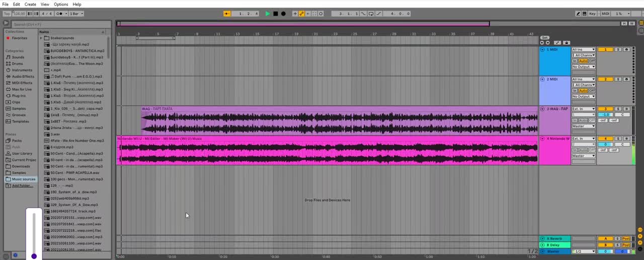Open 3 IRAQ track Ext. In dropdown

584,109
